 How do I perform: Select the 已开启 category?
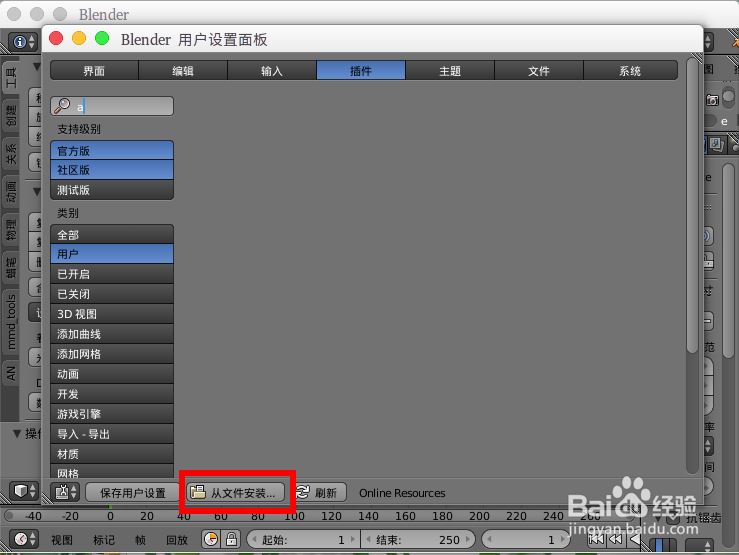coord(112,274)
